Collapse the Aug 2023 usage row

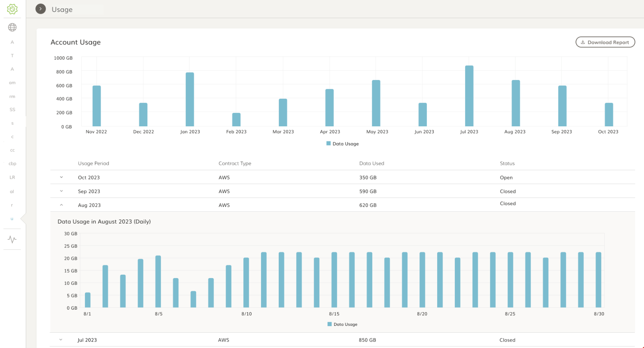coord(61,205)
